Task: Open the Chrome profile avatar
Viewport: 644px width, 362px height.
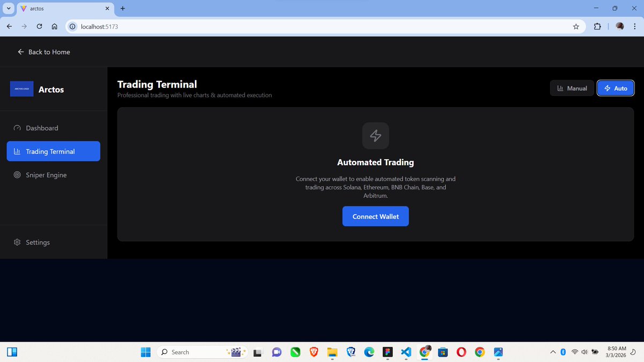Action: point(619,26)
